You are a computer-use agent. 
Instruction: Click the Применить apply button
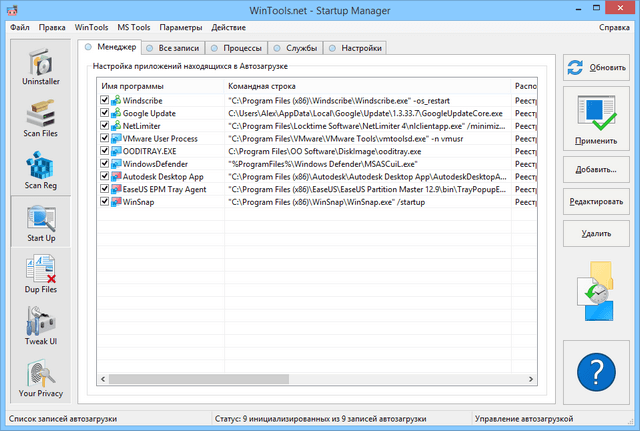(x=596, y=118)
